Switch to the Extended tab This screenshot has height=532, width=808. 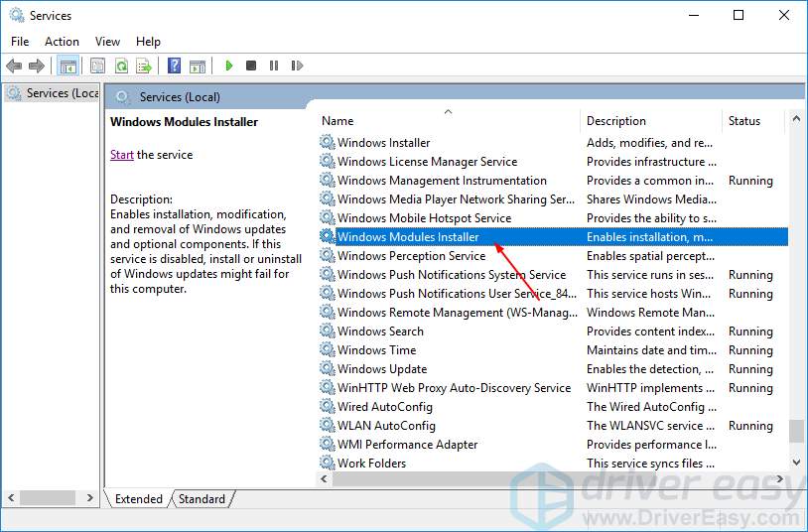(x=138, y=499)
